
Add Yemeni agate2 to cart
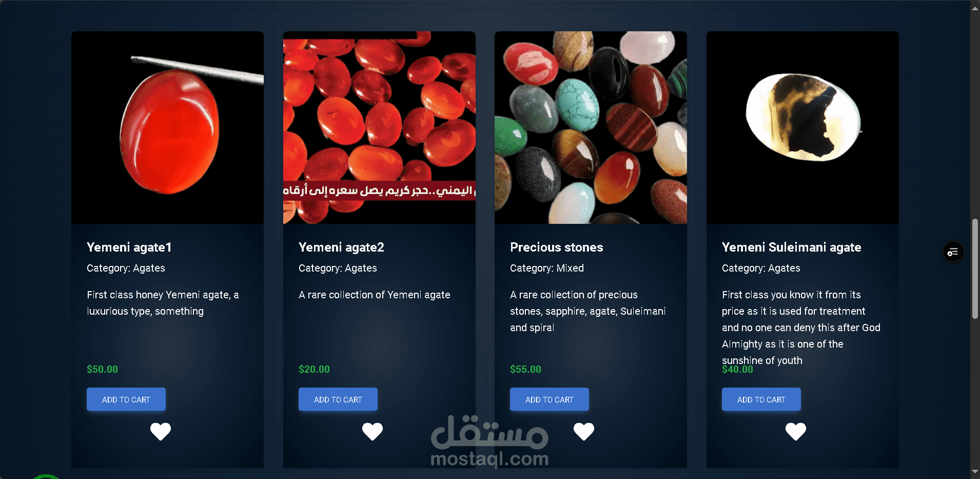338,399
